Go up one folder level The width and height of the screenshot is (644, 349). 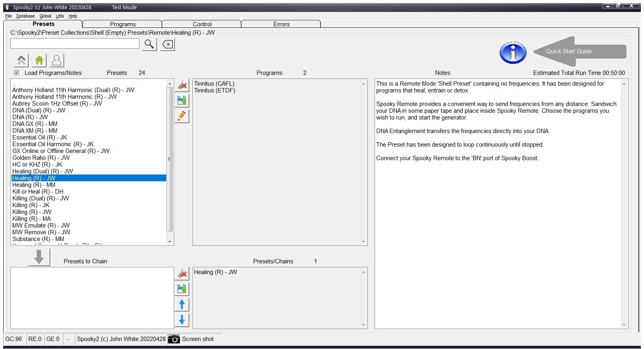[22, 60]
